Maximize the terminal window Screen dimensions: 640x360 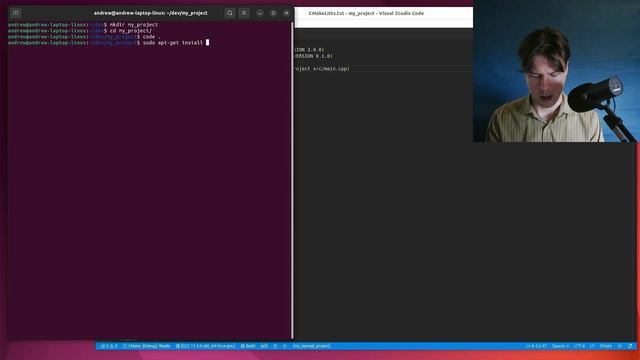pos(273,13)
